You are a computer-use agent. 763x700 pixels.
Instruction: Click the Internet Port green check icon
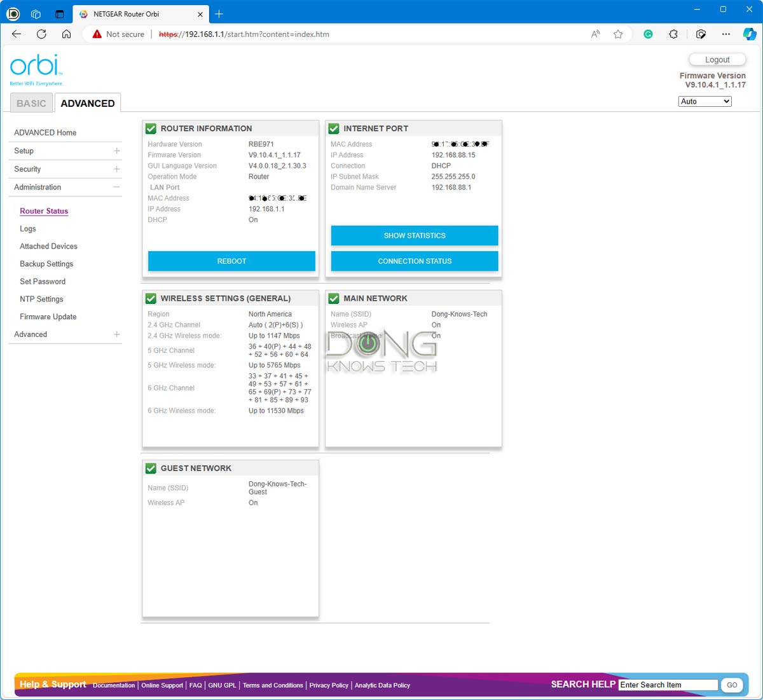(334, 128)
